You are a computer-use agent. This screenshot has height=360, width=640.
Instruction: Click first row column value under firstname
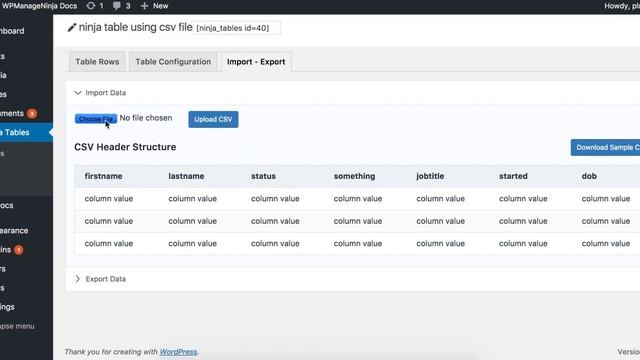(x=109, y=198)
